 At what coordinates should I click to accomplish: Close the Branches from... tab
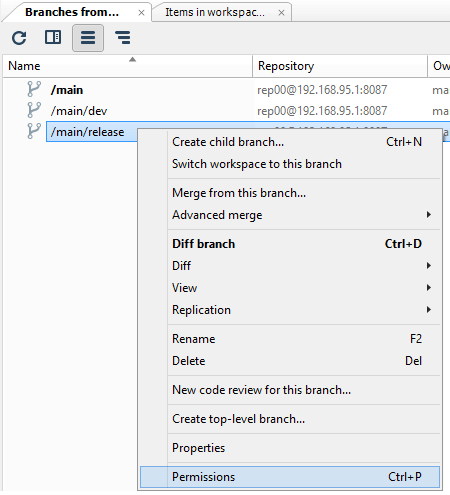[141, 13]
